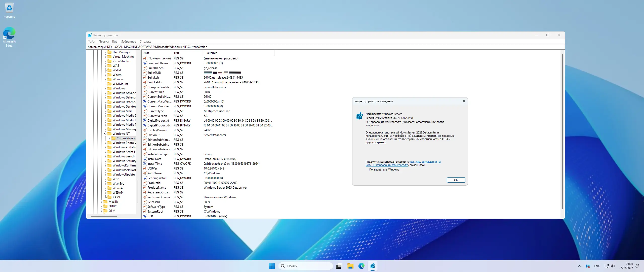The width and height of the screenshot is (644, 272).
Task: Open File Explorer from taskbar
Action: (350, 266)
